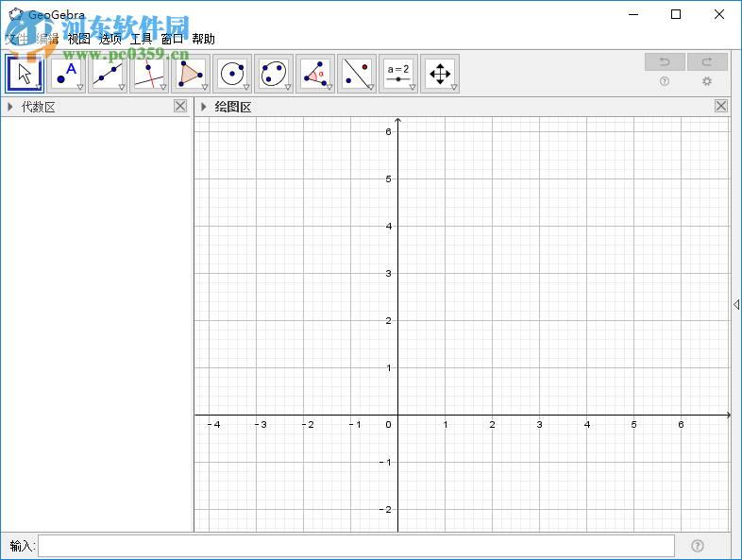Minimize the GeoGebra window
Viewport: 742px width, 560px height.
(x=633, y=15)
